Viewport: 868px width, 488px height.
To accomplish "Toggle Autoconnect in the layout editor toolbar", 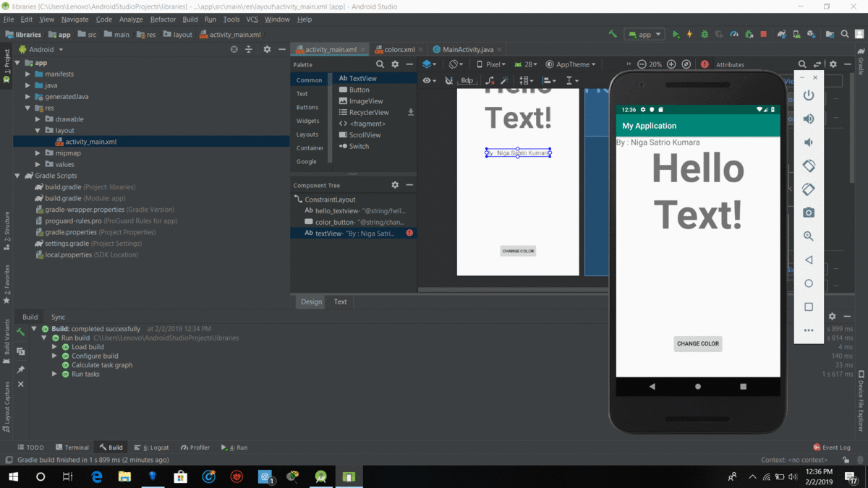I will point(448,80).
